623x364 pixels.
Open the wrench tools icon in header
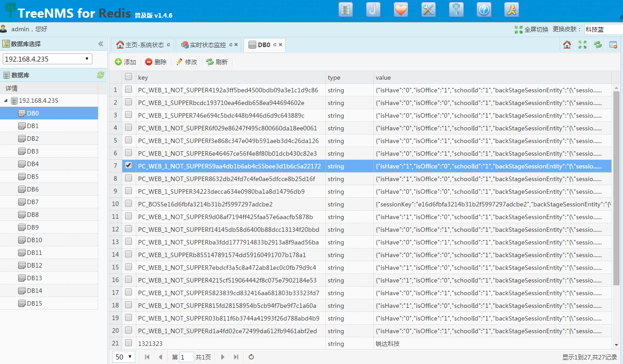click(x=428, y=10)
